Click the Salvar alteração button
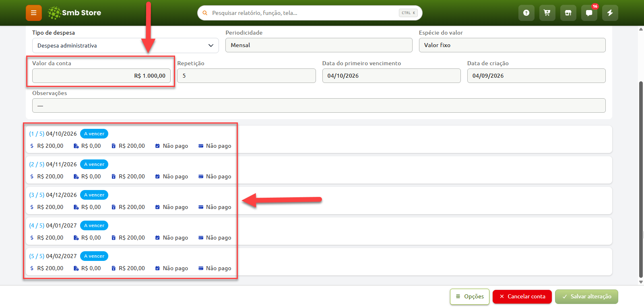 click(x=586, y=297)
